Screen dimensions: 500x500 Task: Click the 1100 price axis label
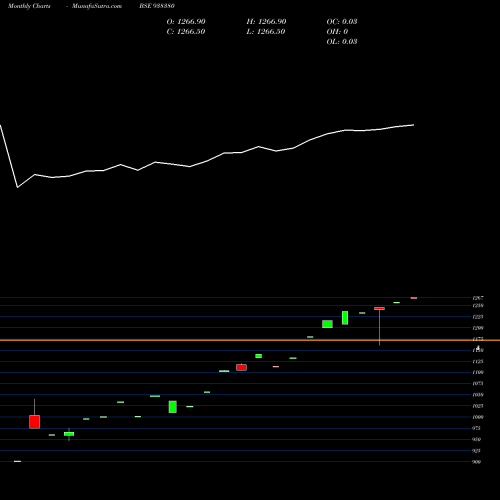click(x=478, y=372)
